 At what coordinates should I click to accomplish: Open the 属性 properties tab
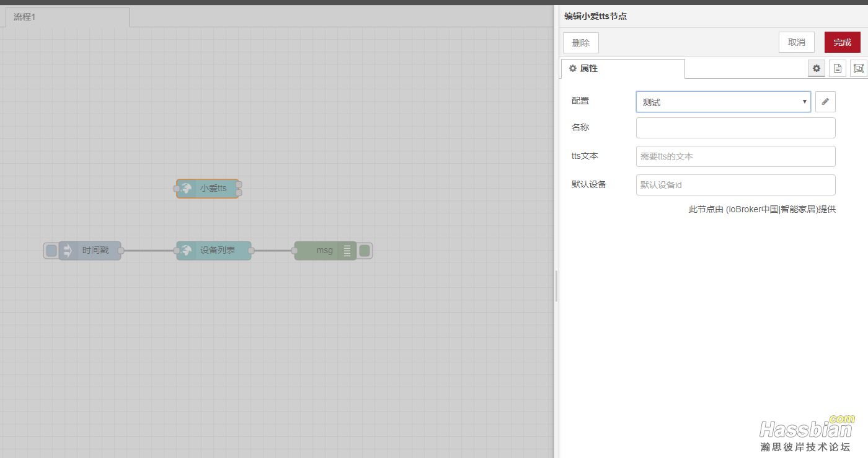[622, 68]
